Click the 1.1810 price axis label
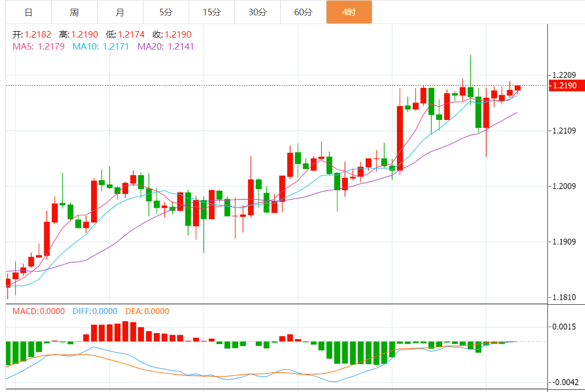This screenshot has height=392, width=585. point(564,297)
